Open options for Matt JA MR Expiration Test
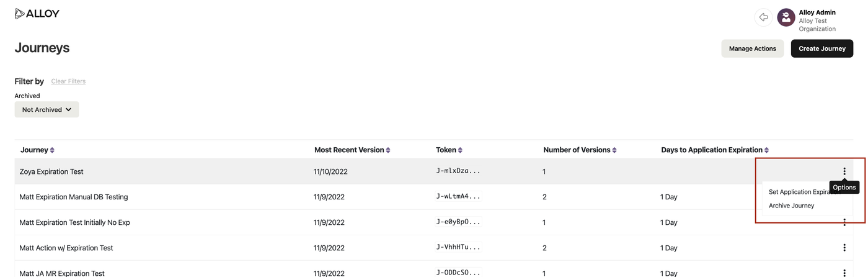The image size is (868, 277). tap(844, 273)
